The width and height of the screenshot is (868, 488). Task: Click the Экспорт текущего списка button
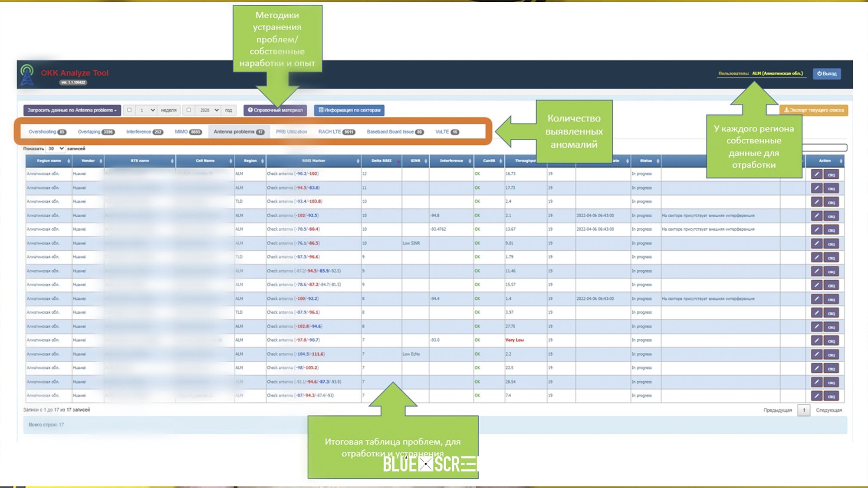point(814,110)
